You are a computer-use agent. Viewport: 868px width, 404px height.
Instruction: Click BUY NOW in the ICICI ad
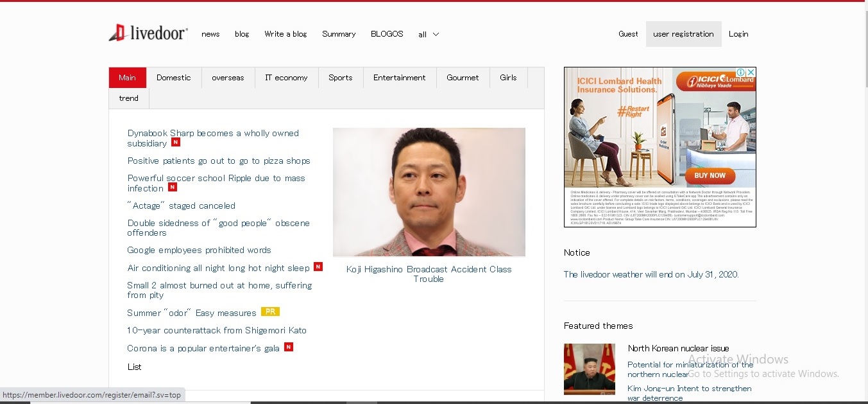tap(710, 175)
